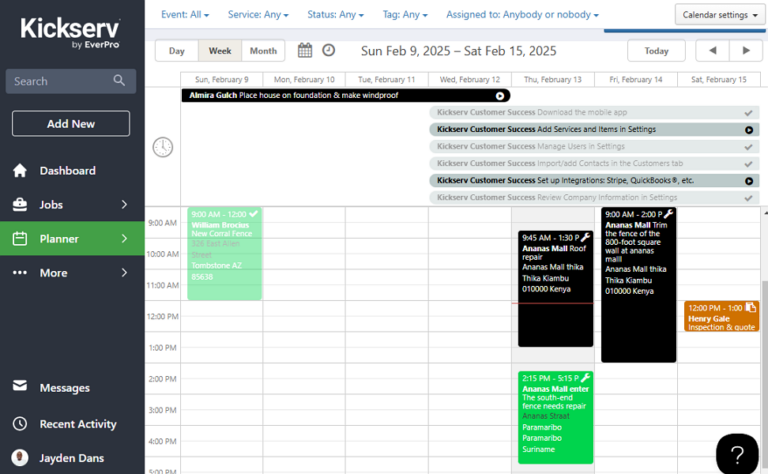Open the Henry Gale Inspection & quote event

(721, 316)
